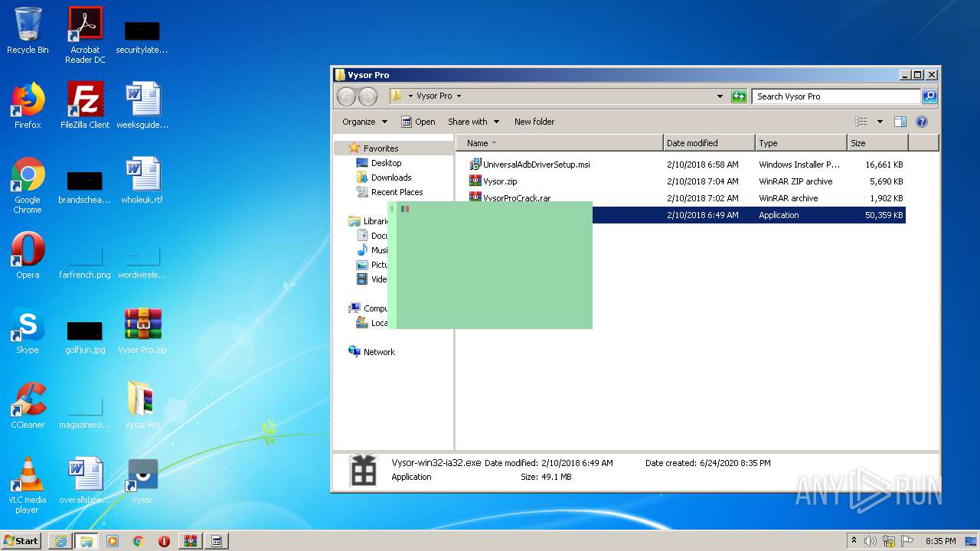Viewport: 980px width, 551px height.
Task: Open Opera desktop shortcut
Action: 28,256
